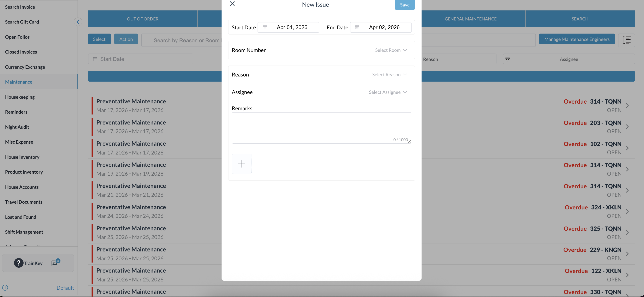Open the Select Assignee dropdown
The image size is (644, 297).
pos(388,92)
